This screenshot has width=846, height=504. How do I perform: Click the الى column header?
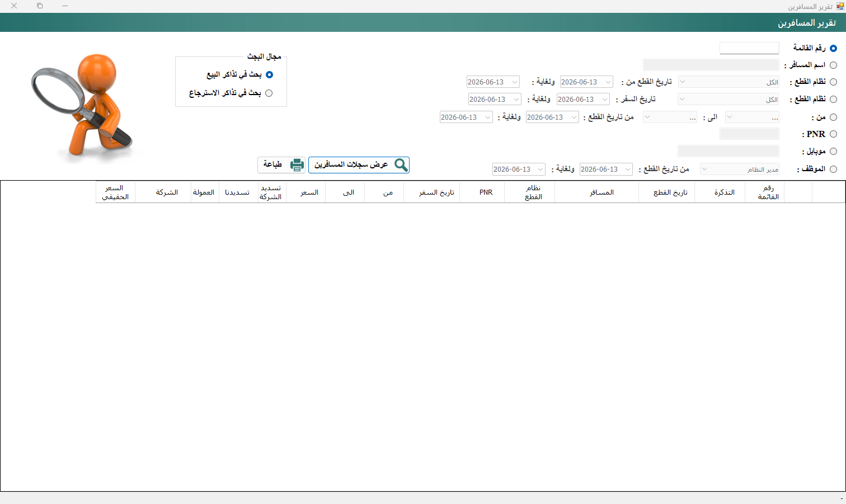[x=345, y=192]
